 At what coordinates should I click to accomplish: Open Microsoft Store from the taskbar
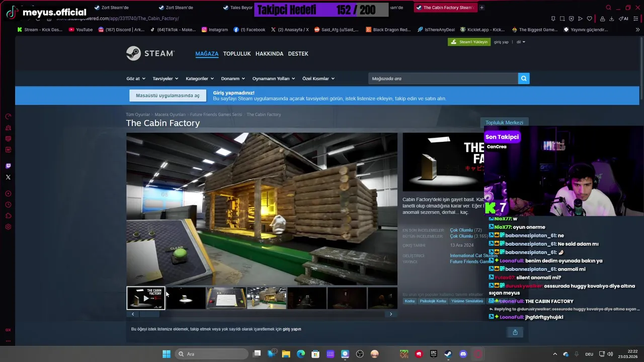click(315, 354)
